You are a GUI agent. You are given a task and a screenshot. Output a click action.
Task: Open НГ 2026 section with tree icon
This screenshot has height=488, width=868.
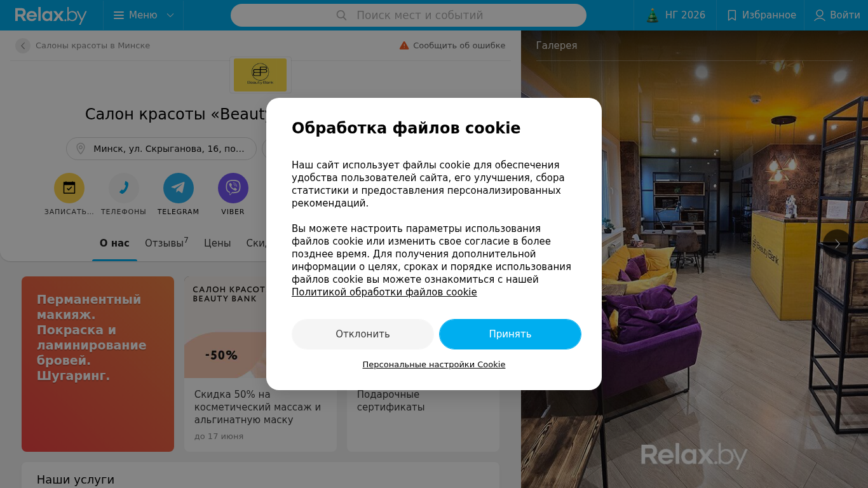(675, 15)
